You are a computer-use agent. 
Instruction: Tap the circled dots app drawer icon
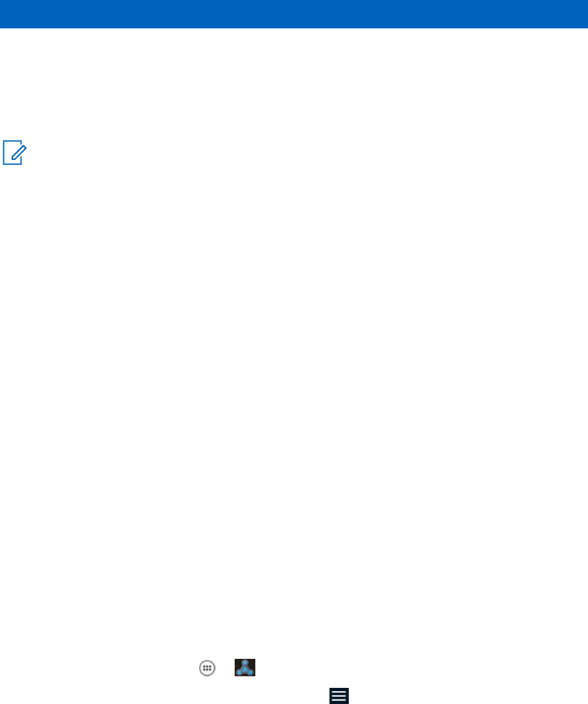(207, 668)
